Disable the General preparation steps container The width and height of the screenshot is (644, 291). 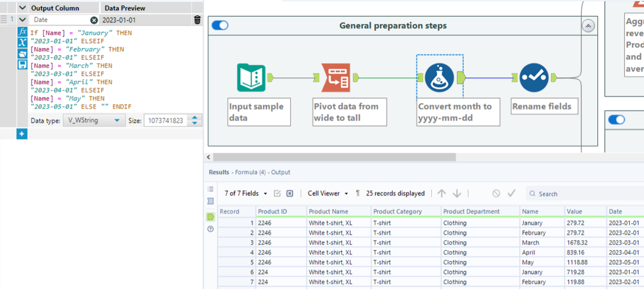click(220, 26)
